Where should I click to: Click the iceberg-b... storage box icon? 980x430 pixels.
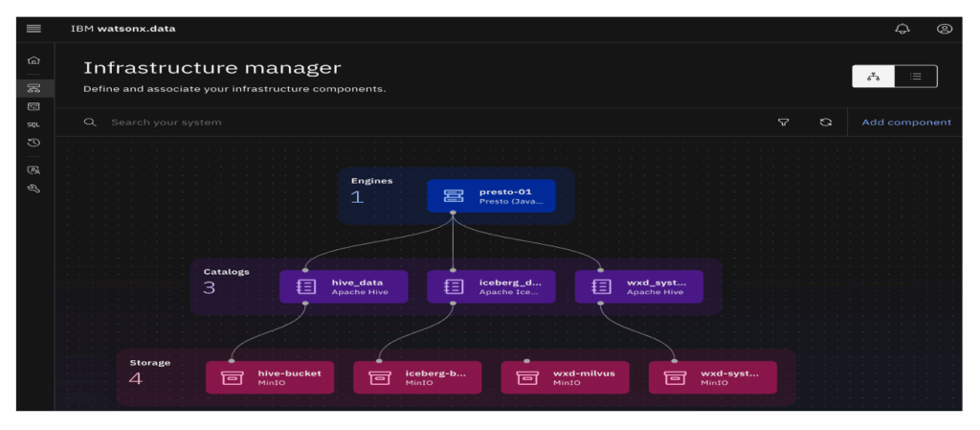tap(379, 377)
